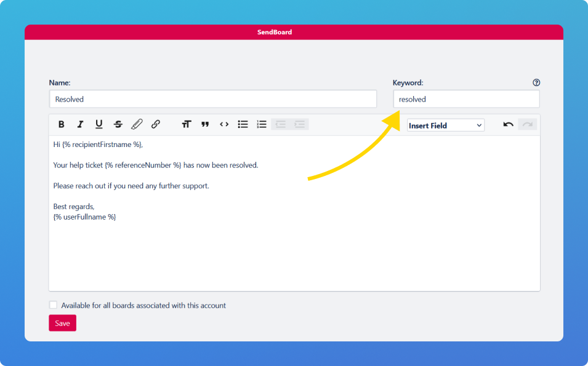Insert a hyperlink using the link icon
This screenshot has height=366, width=588.
click(155, 124)
